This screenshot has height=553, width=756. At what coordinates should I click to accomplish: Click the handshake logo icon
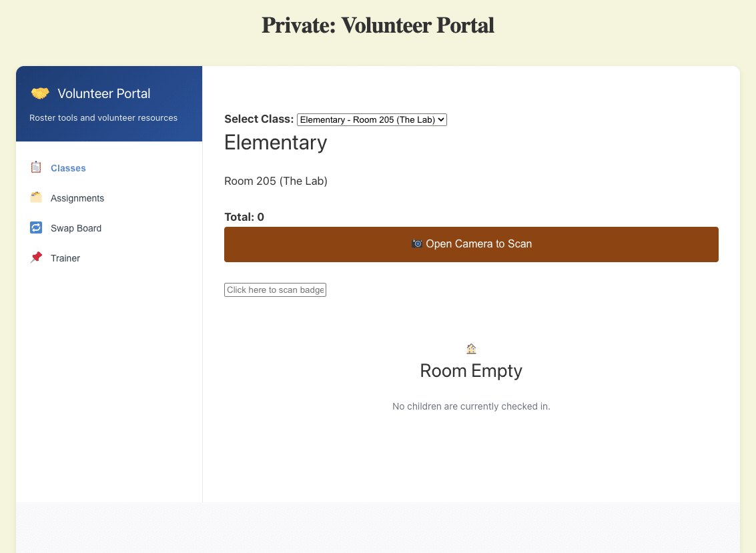click(x=40, y=93)
